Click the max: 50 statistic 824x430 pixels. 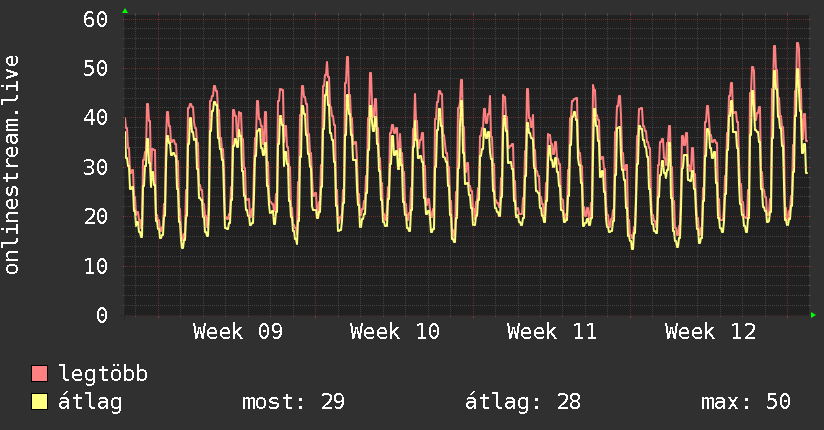click(746, 402)
